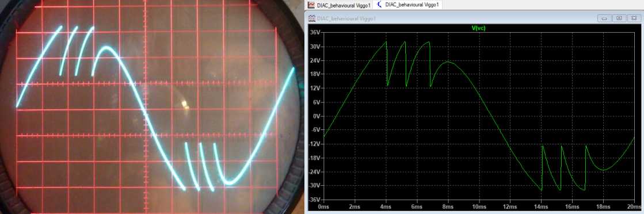Click the 36V label on vertical axis

[315, 33]
